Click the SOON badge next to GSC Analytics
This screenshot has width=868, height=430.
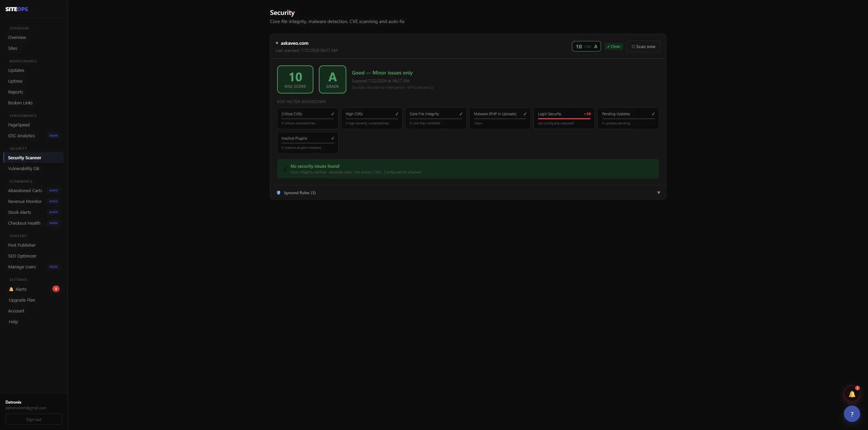[53, 136]
